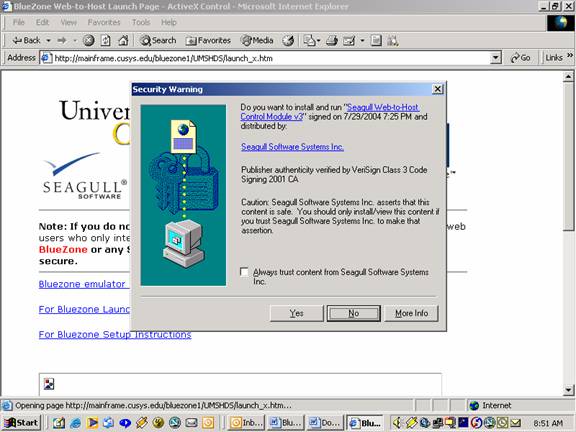Image resolution: width=576 pixels, height=432 pixels.
Task: Click the dark blue square tray icon
Action: click(x=463, y=423)
